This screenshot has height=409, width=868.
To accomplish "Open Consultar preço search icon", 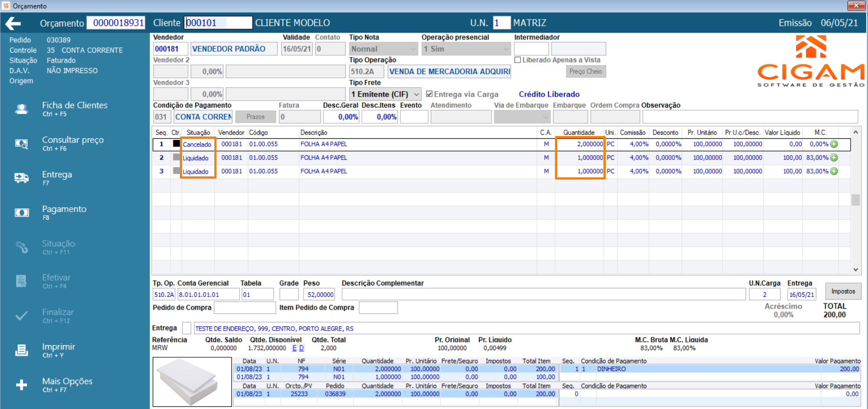I will click(x=21, y=144).
